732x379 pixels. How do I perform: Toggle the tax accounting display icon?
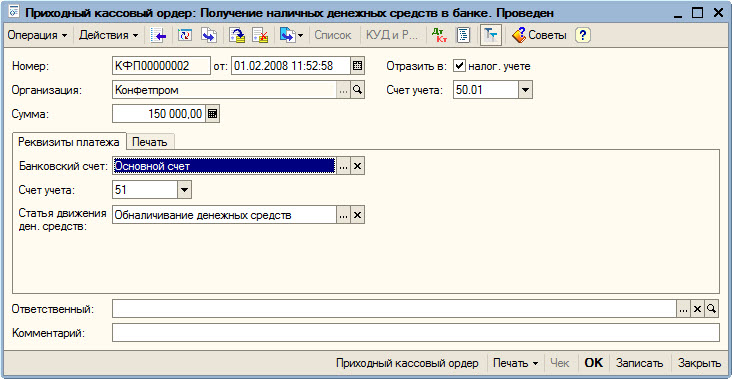[491, 35]
